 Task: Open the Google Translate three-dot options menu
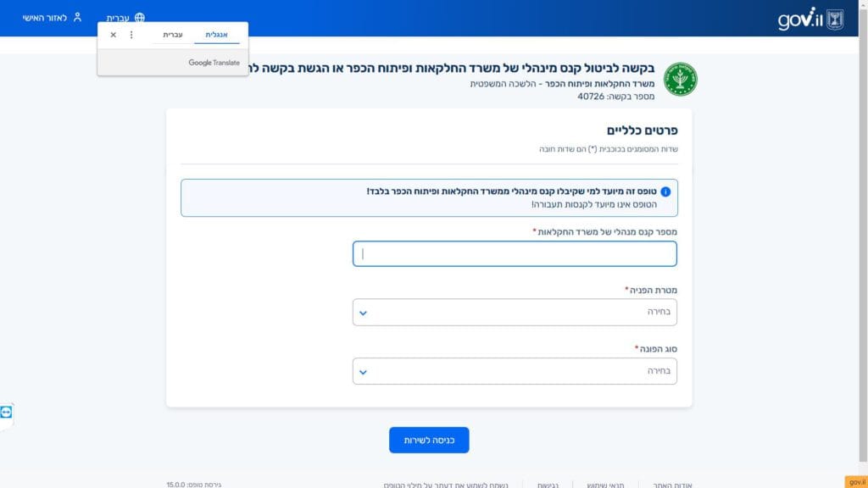tap(131, 35)
